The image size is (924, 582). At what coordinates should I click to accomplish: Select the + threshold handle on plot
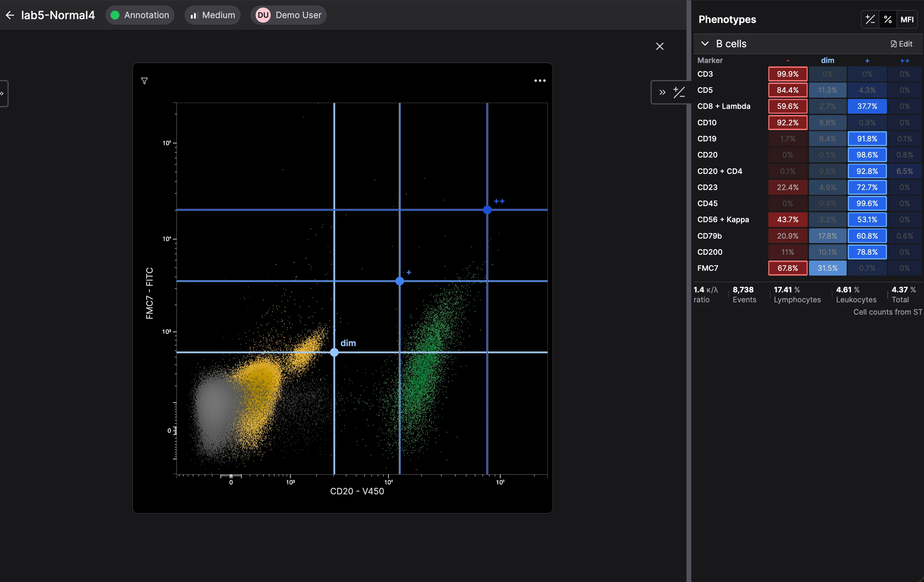399,281
